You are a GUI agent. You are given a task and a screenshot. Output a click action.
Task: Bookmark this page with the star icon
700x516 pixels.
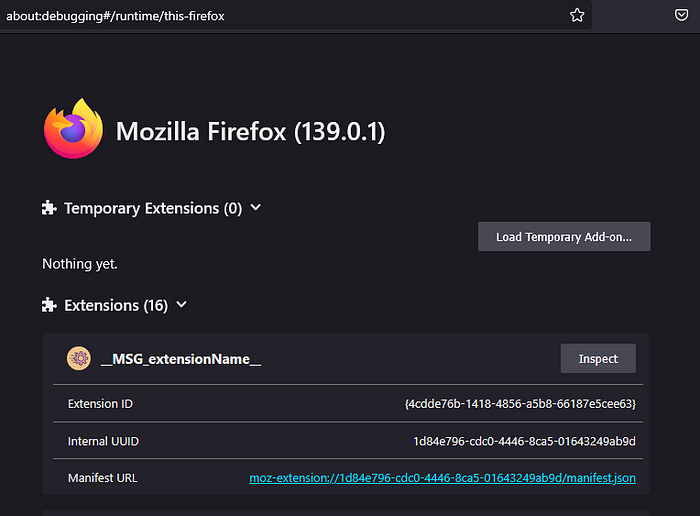tap(577, 16)
